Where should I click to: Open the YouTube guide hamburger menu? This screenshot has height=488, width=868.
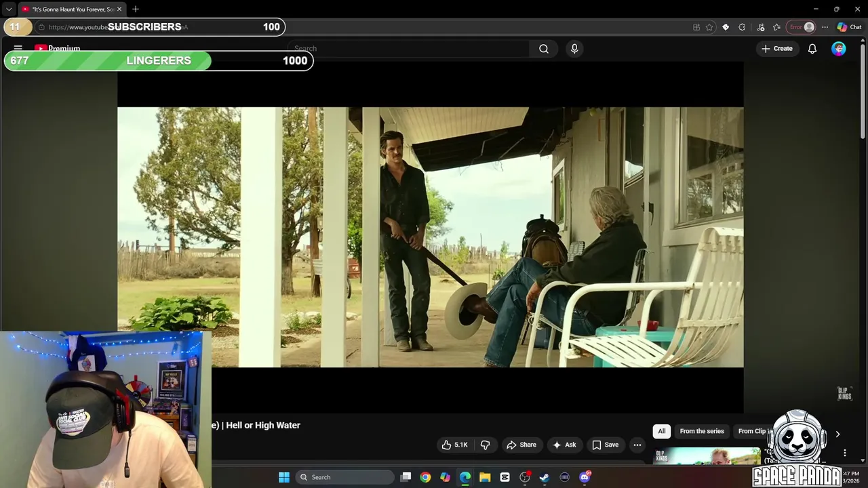tap(18, 48)
